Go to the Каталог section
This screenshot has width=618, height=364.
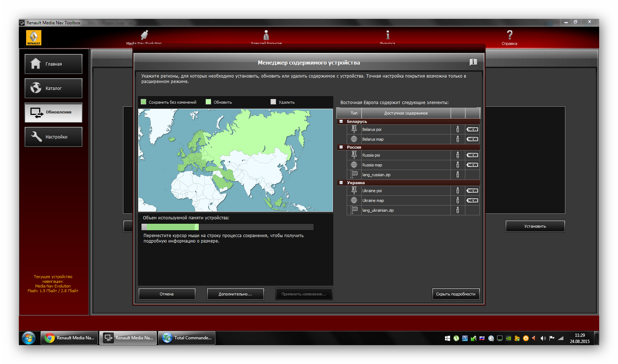pyautogui.click(x=54, y=88)
